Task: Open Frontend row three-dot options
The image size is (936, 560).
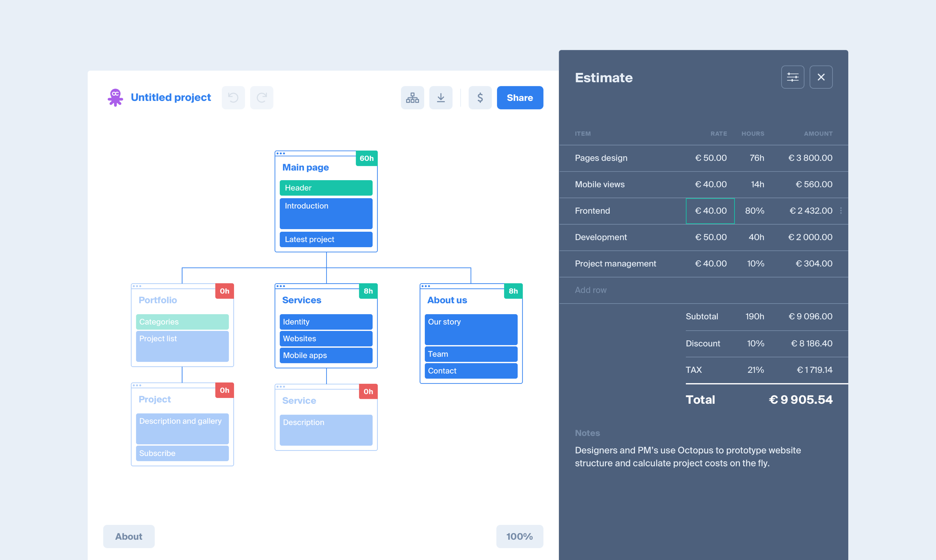Action: [x=841, y=211]
